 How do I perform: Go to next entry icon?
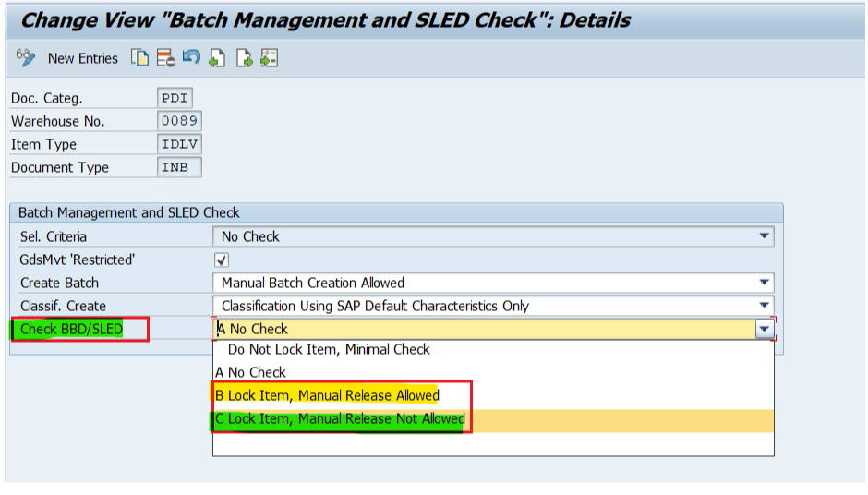[244, 57]
